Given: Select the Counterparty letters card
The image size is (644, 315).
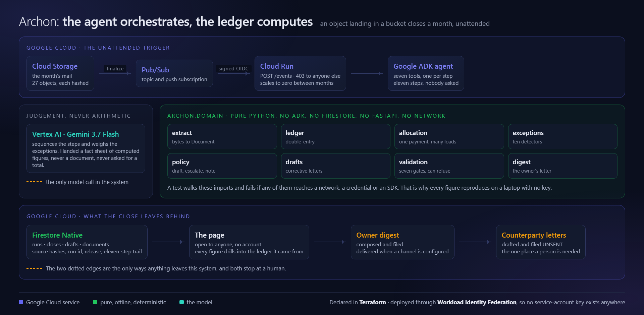Looking at the screenshot, I should click(x=541, y=242).
